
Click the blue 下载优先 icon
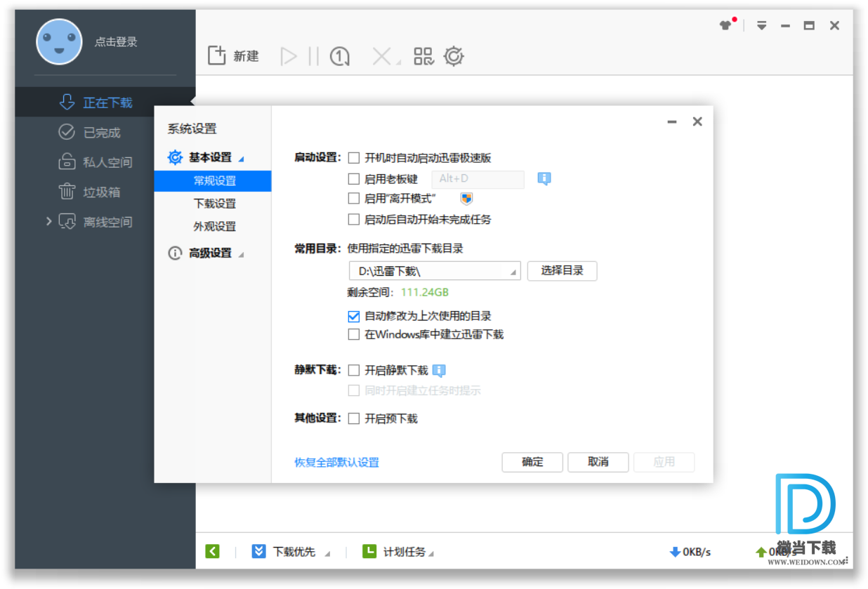tap(259, 551)
